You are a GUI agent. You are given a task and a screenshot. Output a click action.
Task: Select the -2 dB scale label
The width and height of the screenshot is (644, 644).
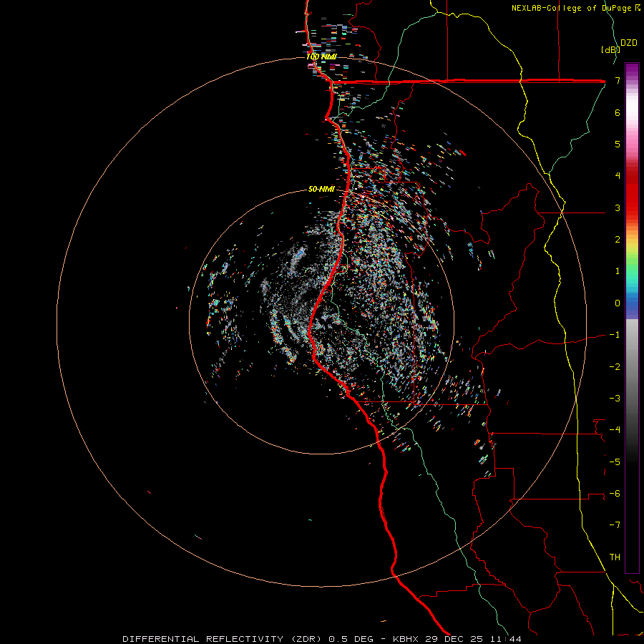point(615,367)
